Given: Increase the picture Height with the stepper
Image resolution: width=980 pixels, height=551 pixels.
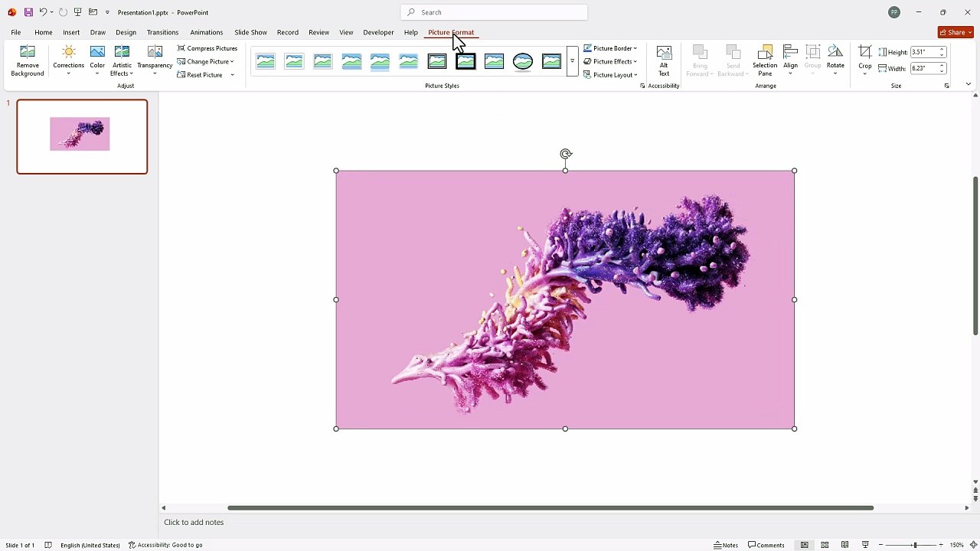Looking at the screenshot, I should pyautogui.click(x=942, y=50).
